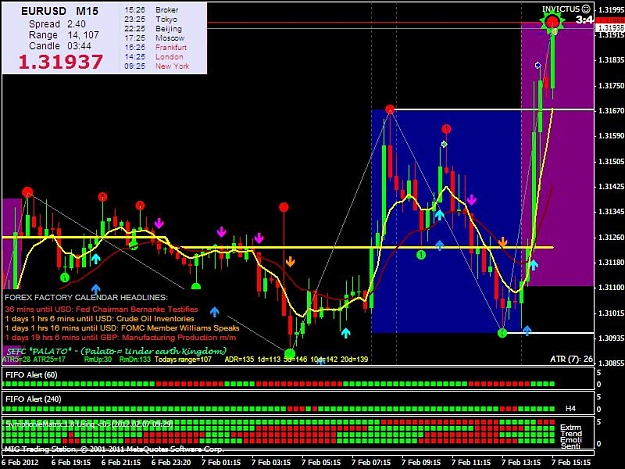The width and height of the screenshot is (625, 469).
Task: Click 1.31260 on the price axis
Action: [611, 237]
